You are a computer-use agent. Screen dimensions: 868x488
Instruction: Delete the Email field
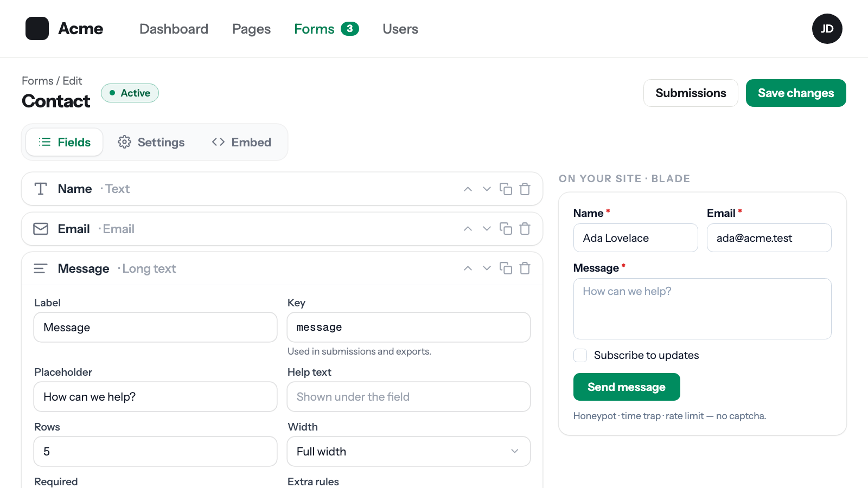click(525, 229)
